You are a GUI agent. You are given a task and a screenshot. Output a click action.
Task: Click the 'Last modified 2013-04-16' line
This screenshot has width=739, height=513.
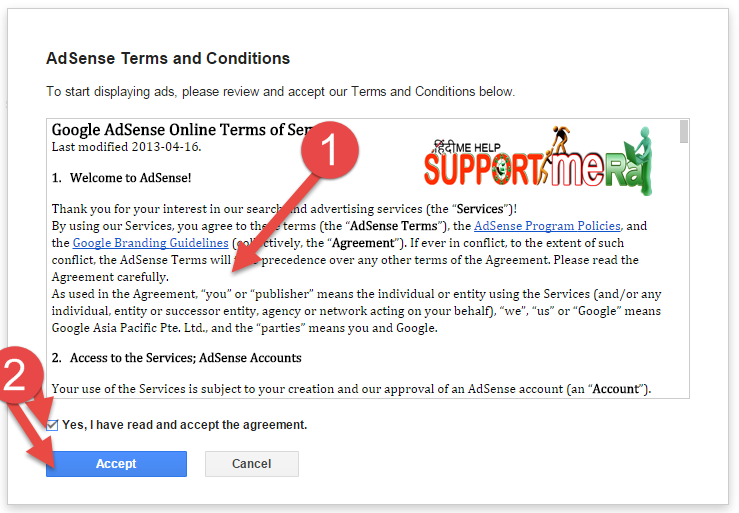pyautogui.click(x=126, y=147)
